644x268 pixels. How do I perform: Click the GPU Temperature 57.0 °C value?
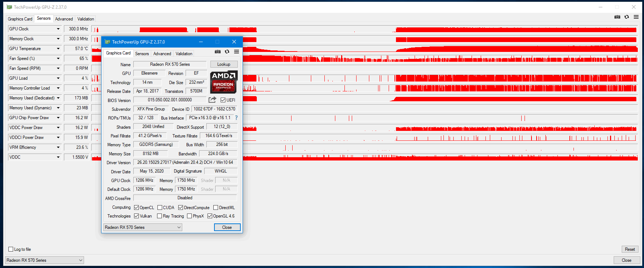point(77,49)
